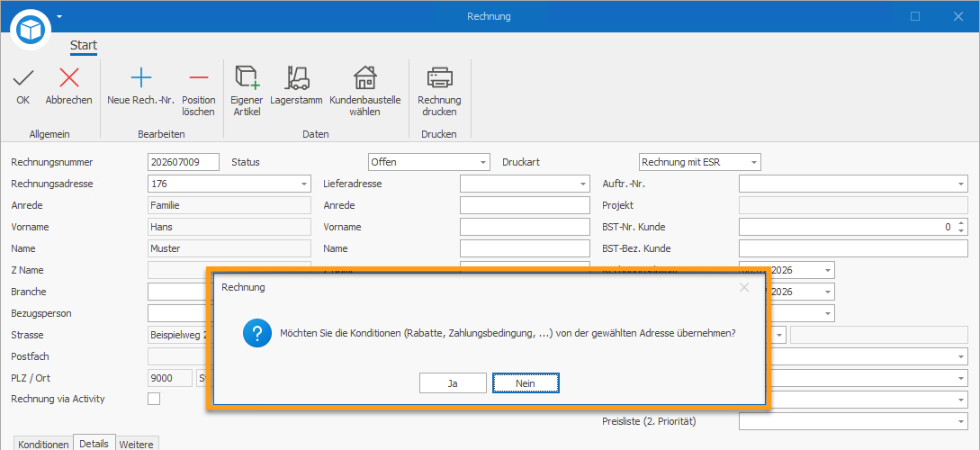The image size is (980, 450).
Task: Decrease the BST-Nr. Kunde value
Action: (961, 230)
